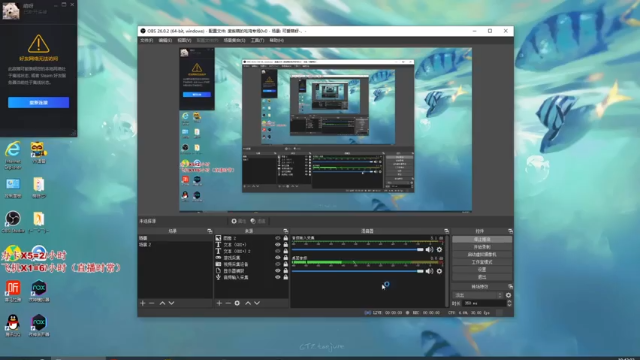Toggle visibility of display capture source

(x=278, y=271)
